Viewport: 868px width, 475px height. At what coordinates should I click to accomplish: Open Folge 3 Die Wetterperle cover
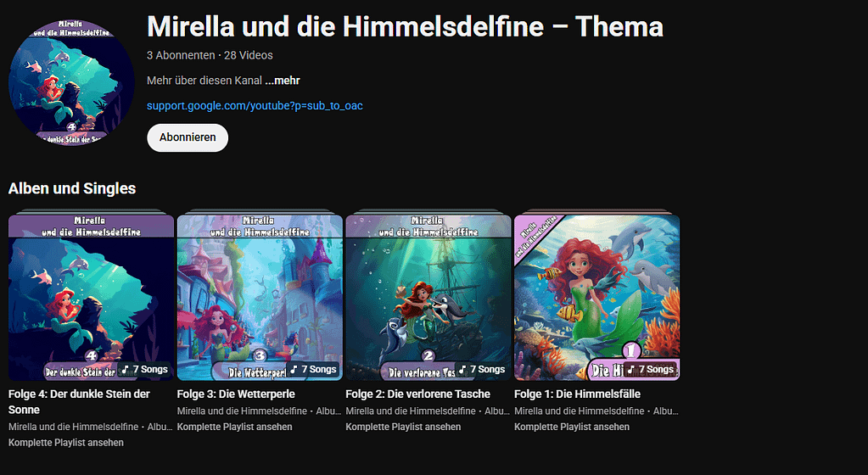coord(260,298)
